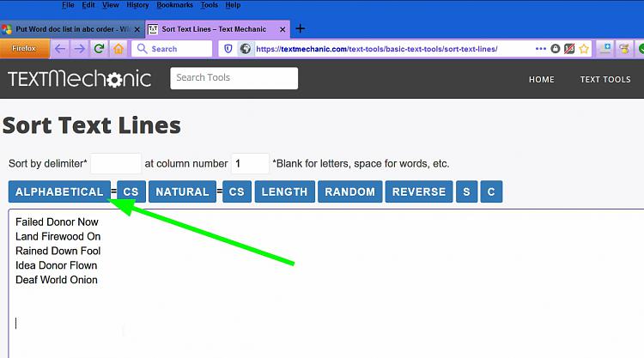This screenshot has width=644, height=358.
Task: Open a new tab with the plus button
Action: [301, 28]
